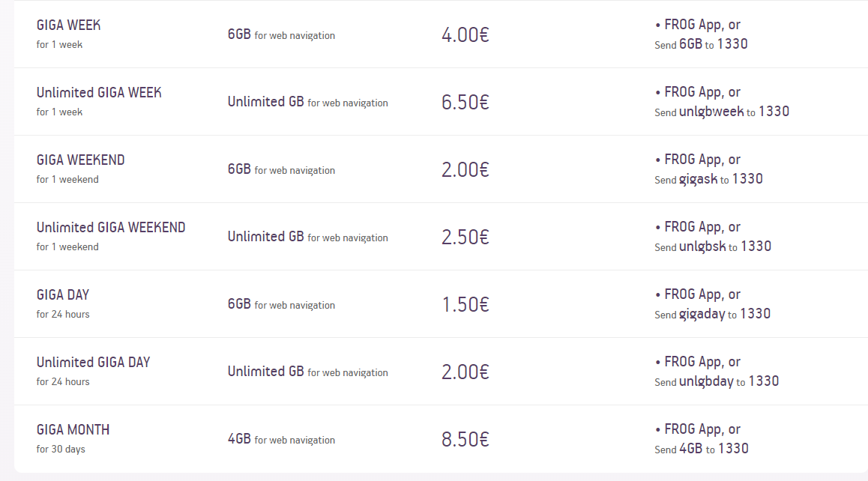Click '4GB for web navigation' text
The image size is (868, 481).
[x=281, y=440]
